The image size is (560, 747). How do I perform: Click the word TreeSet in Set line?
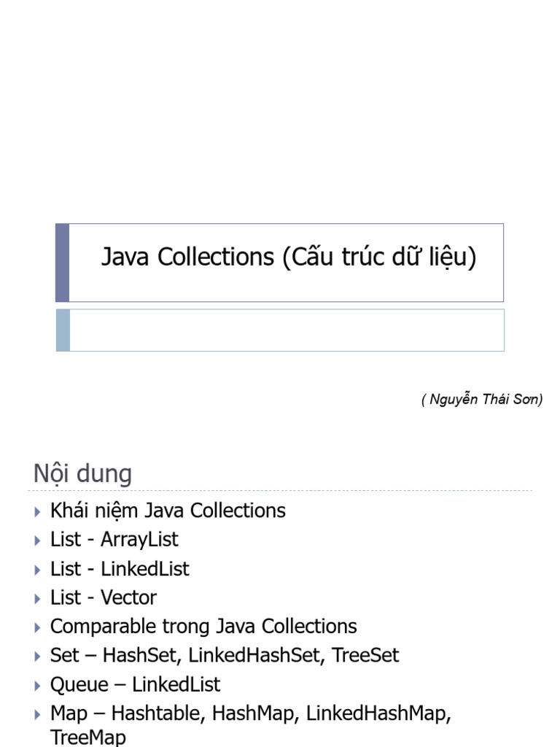click(x=365, y=655)
